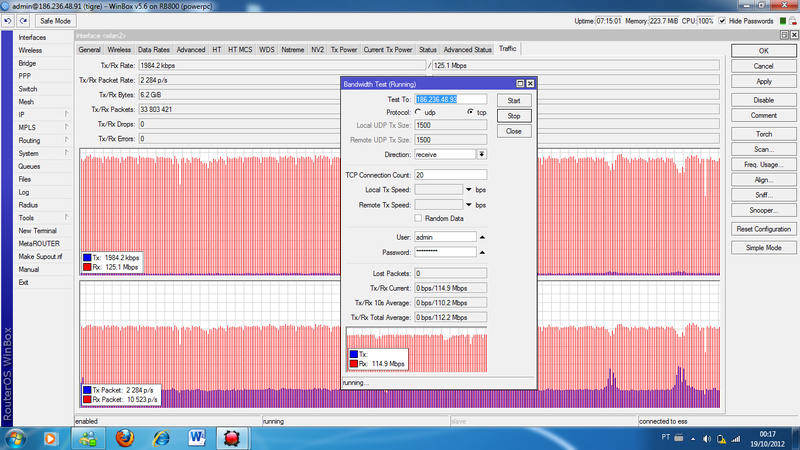Open Firefox from the taskbar
The height and width of the screenshot is (450, 800).
click(124, 438)
